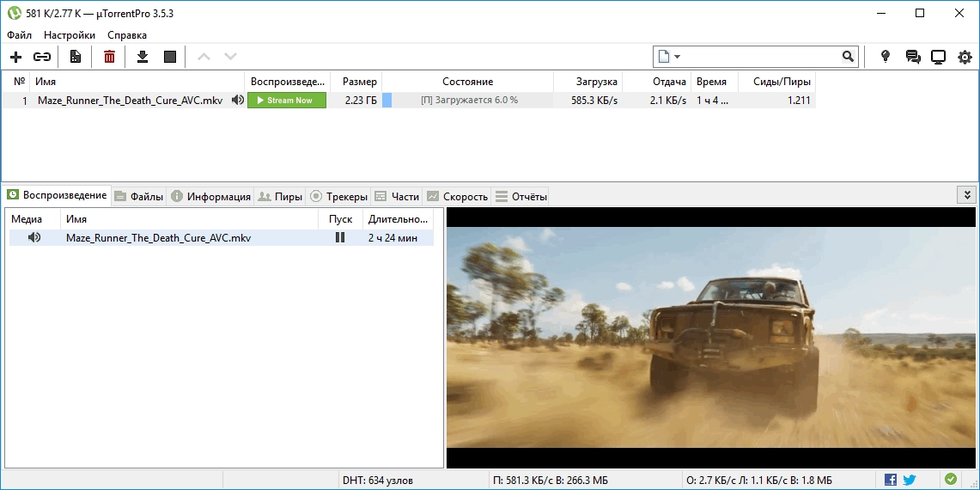Click the µTorrent logo in title bar
Screen dimensions: 980x490
[x=14, y=13]
